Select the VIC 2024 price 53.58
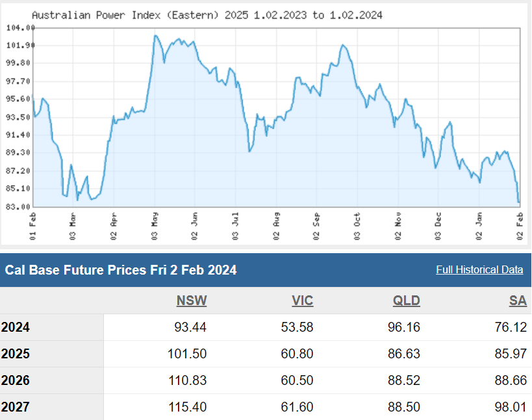The height and width of the screenshot is (420, 532). click(x=297, y=327)
